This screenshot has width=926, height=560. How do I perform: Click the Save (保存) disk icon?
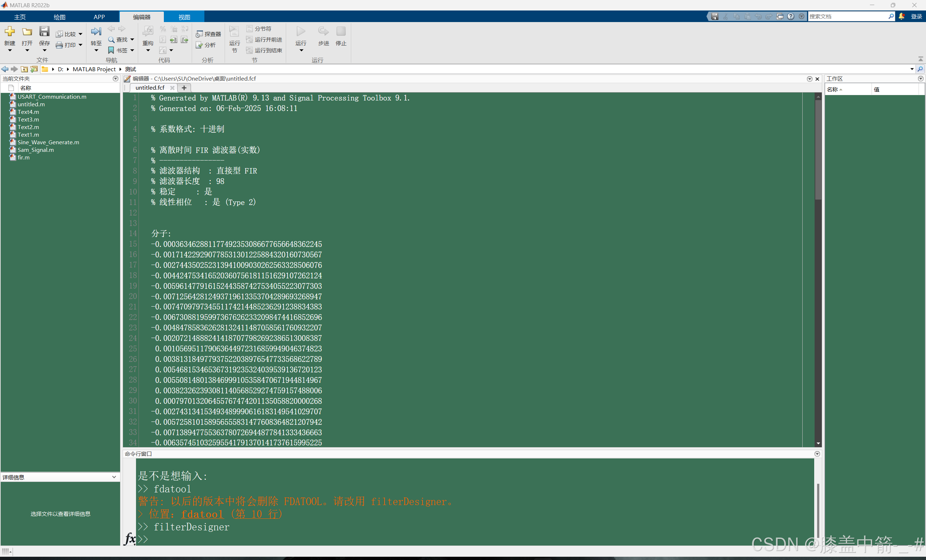pyautogui.click(x=44, y=31)
